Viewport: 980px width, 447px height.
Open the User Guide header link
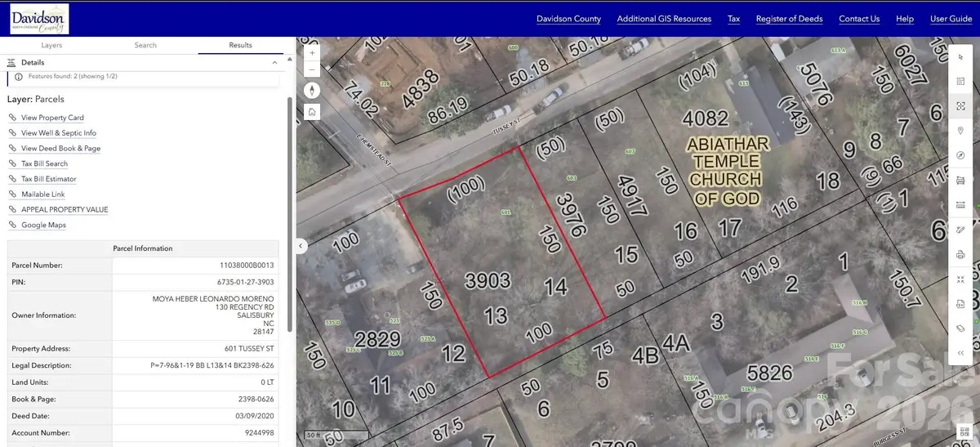point(951,19)
